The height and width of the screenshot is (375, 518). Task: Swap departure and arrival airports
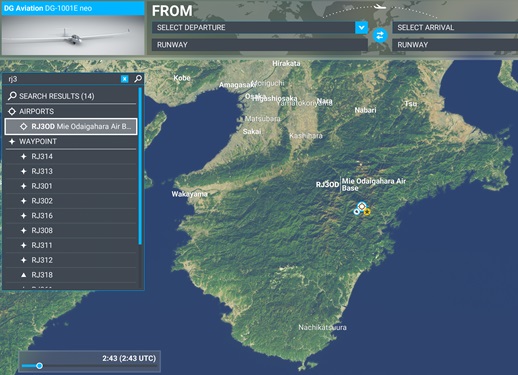coord(380,35)
